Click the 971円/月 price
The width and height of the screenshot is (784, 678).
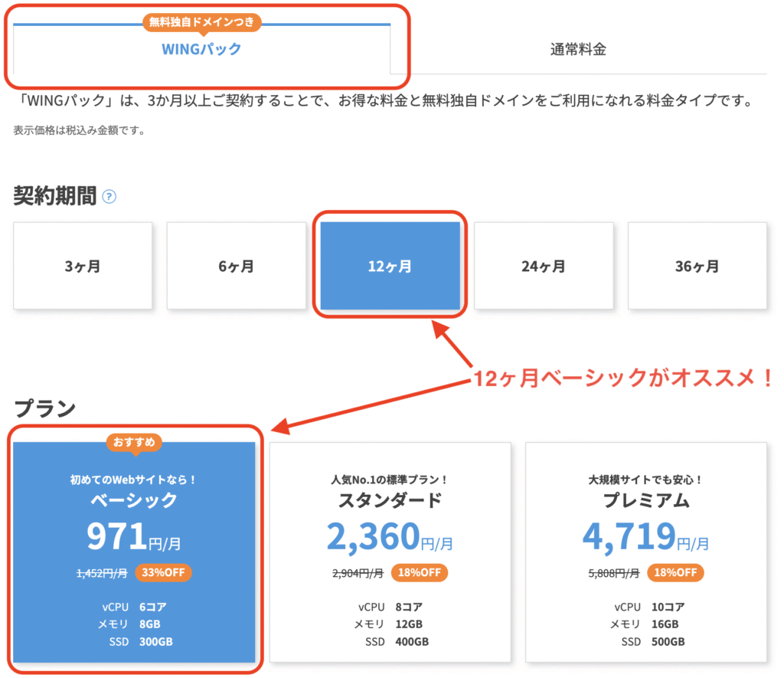(x=134, y=536)
